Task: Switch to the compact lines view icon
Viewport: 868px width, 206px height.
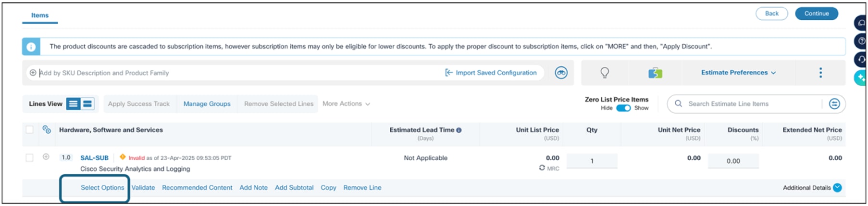Action: (x=87, y=104)
